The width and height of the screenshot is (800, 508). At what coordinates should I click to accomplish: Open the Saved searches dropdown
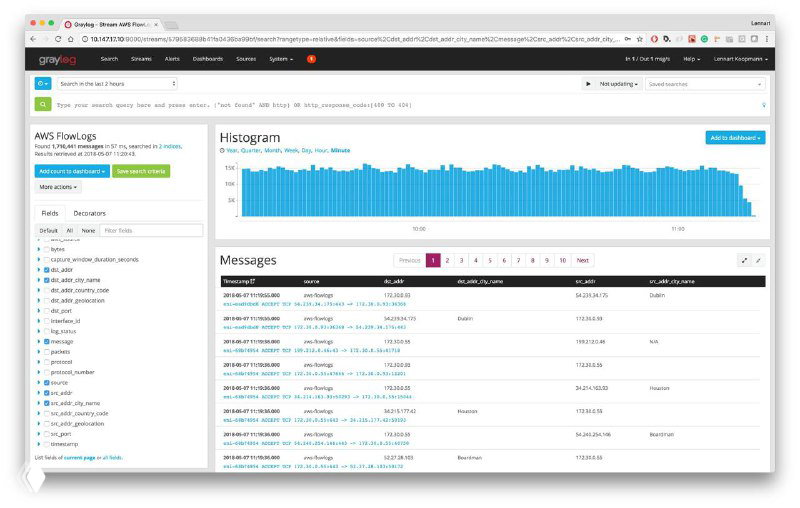click(705, 84)
